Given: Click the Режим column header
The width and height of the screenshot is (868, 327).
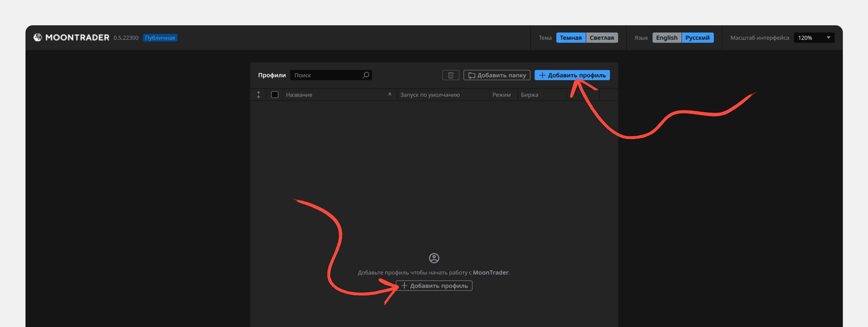Looking at the screenshot, I should (501, 95).
